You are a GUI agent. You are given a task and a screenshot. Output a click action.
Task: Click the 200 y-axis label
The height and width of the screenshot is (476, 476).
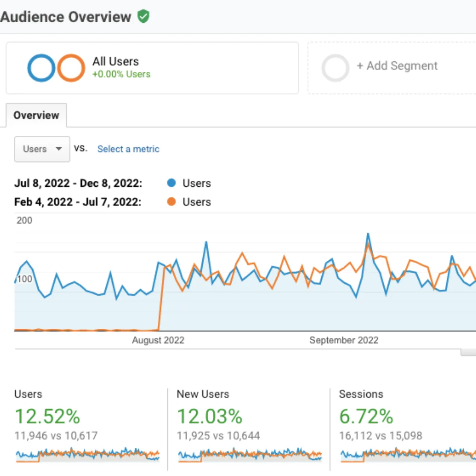[x=25, y=221]
